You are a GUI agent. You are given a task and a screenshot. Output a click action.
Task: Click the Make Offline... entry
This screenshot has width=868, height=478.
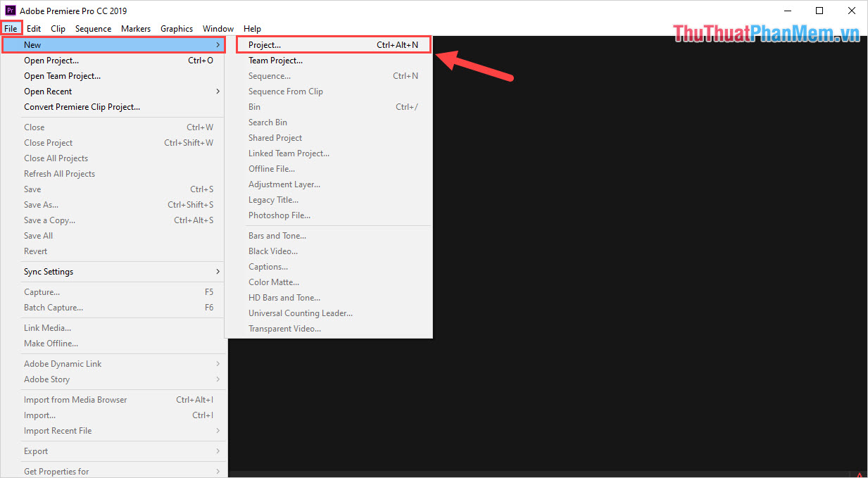[x=113, y=344]
